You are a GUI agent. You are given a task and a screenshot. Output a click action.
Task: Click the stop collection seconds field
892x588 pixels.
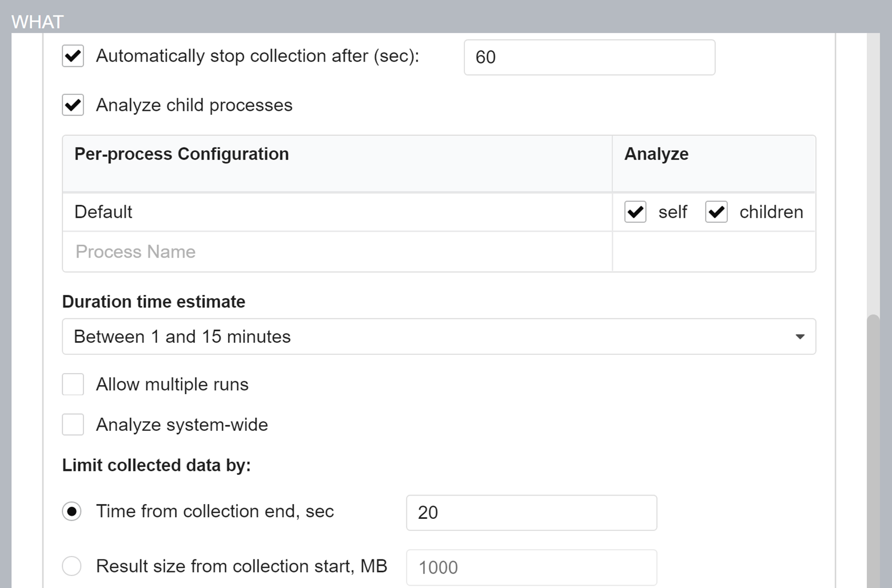[x=589, y=57]
